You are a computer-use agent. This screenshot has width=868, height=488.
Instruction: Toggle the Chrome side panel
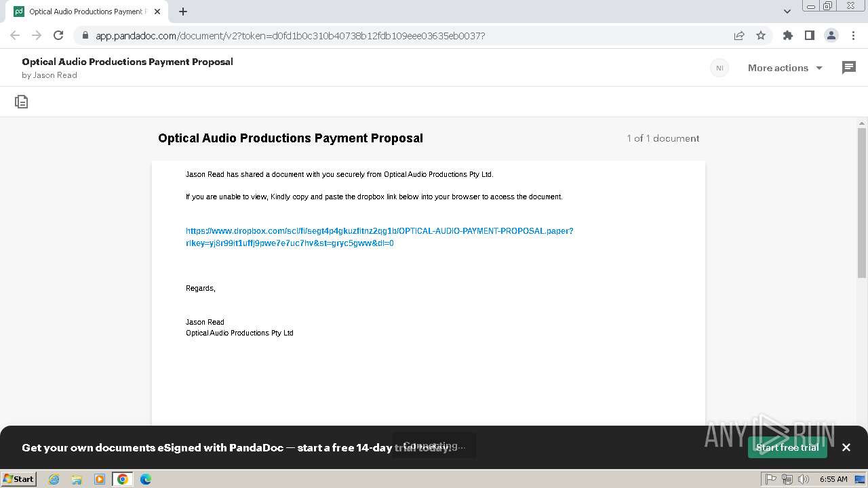[x=809, y=35]
